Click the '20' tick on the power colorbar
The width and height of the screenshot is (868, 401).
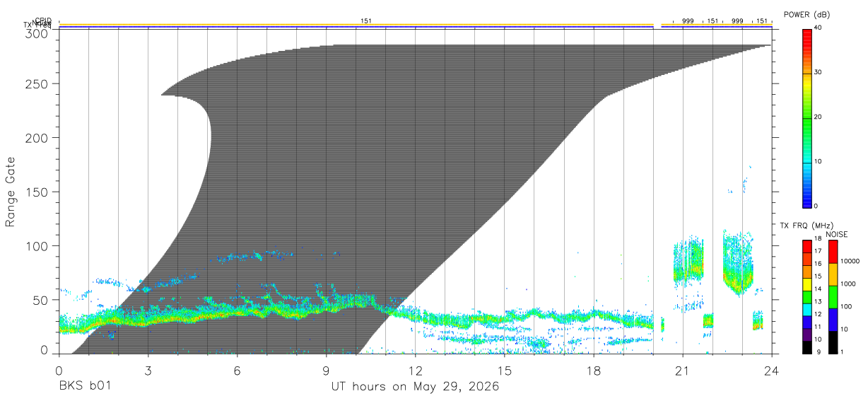[819, 117]
